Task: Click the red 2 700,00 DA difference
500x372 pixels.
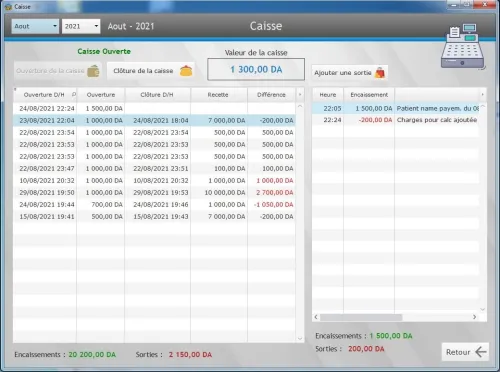Action: tap(275, 192)
